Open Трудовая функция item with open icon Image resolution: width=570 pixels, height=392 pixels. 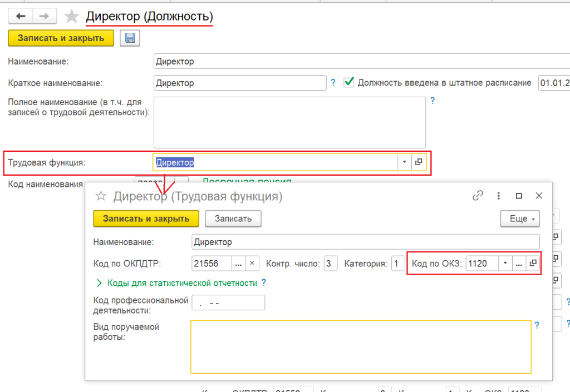click(419, 162)
